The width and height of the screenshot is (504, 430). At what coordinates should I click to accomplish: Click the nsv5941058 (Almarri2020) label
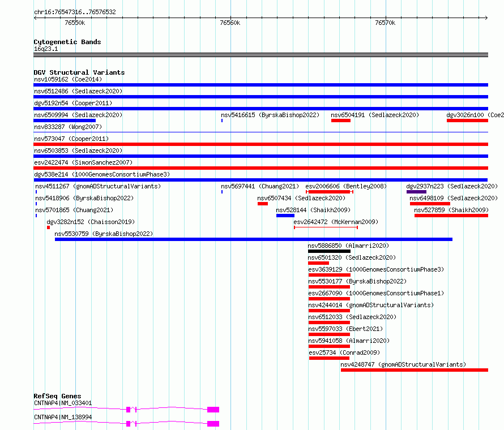pyautogui.click(x=349, y=341)
